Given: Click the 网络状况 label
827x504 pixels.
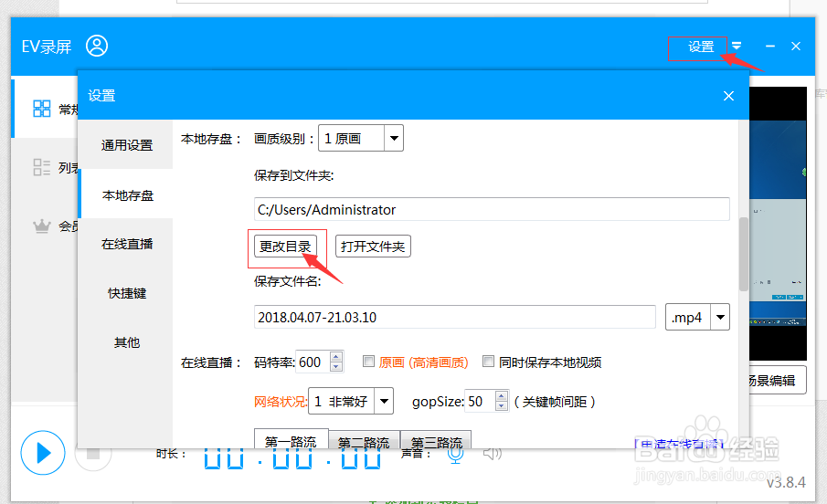Looking at the screenshot, I should pos(280,402).
